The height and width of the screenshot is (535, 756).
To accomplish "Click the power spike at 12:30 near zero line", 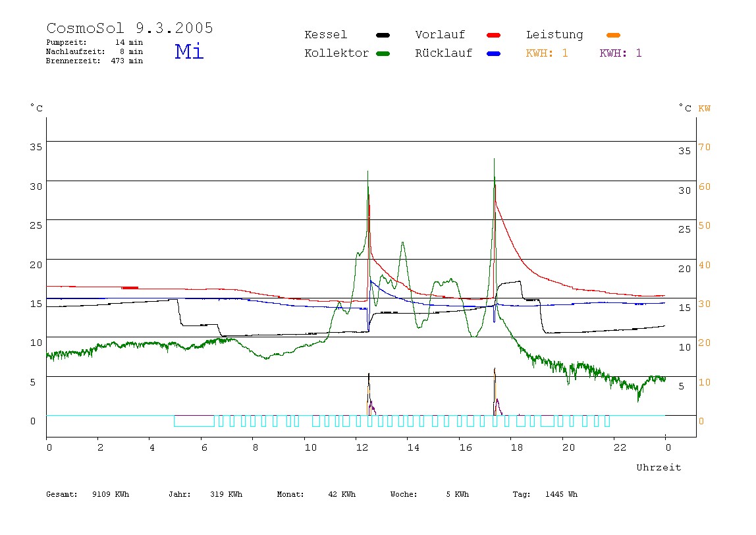I will pyautogui.click(x=370, y=395).
